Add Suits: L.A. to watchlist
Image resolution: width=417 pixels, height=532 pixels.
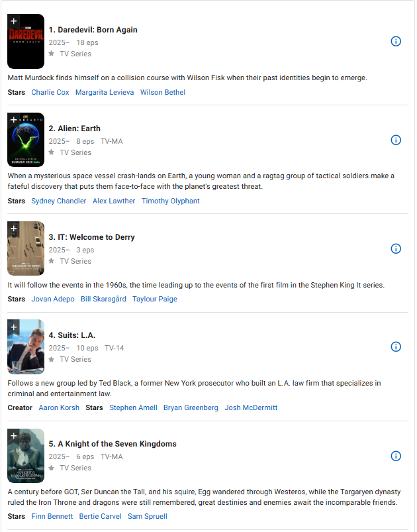coord(13,327)
